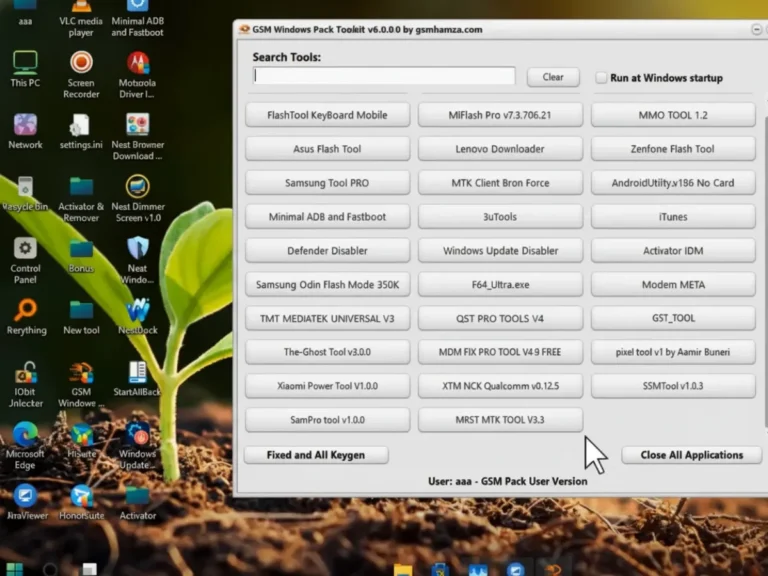
Task: Start the MTK Client Bron Force tool
Action: click(x=500, y=183)
